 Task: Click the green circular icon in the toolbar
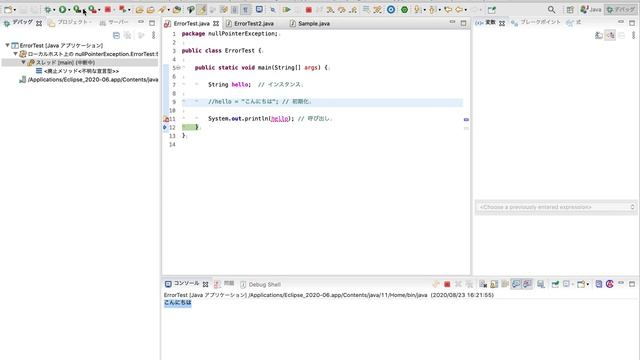pyautogui.click(x=404, y=9)
